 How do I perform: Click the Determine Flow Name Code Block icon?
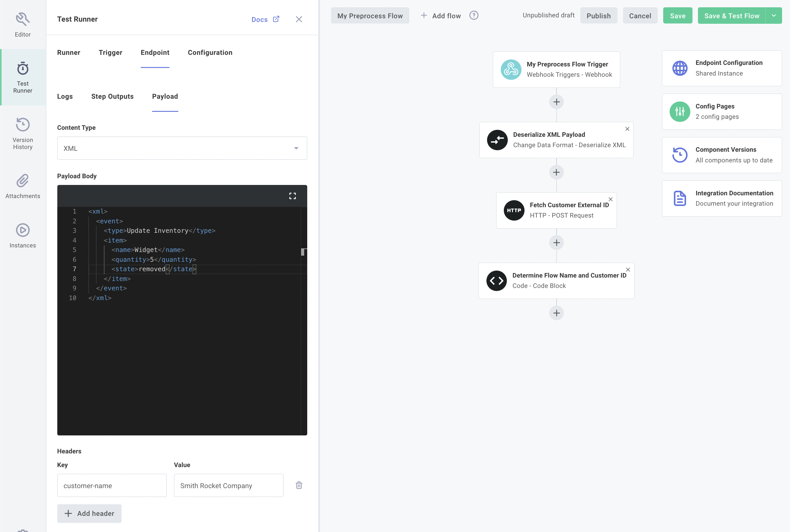(x=496, y=280)
